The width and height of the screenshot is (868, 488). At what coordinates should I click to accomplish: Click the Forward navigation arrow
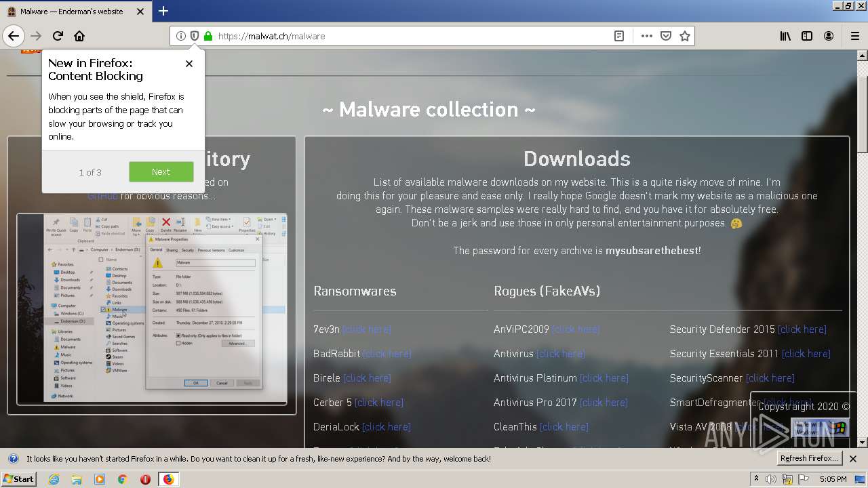click(37, 36)
